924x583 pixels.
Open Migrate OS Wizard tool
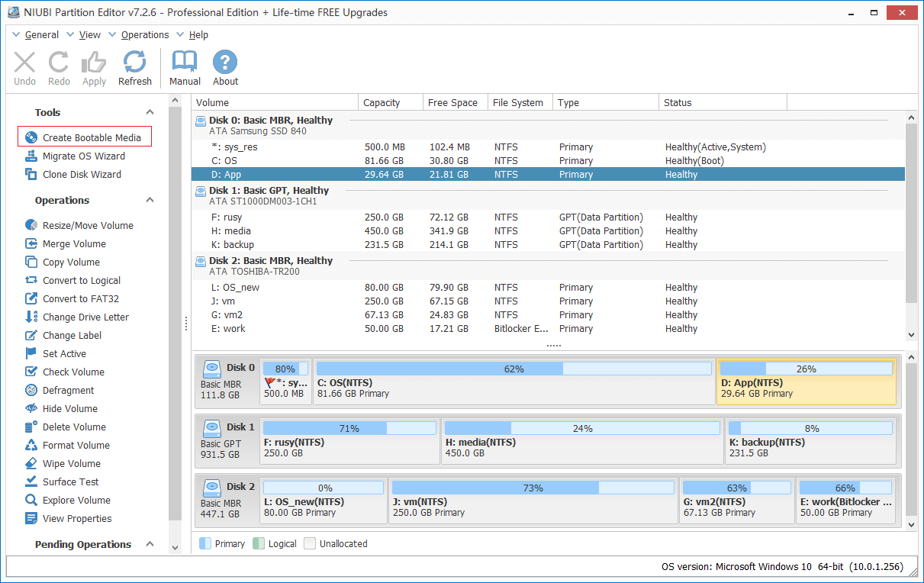pos(83,156)
